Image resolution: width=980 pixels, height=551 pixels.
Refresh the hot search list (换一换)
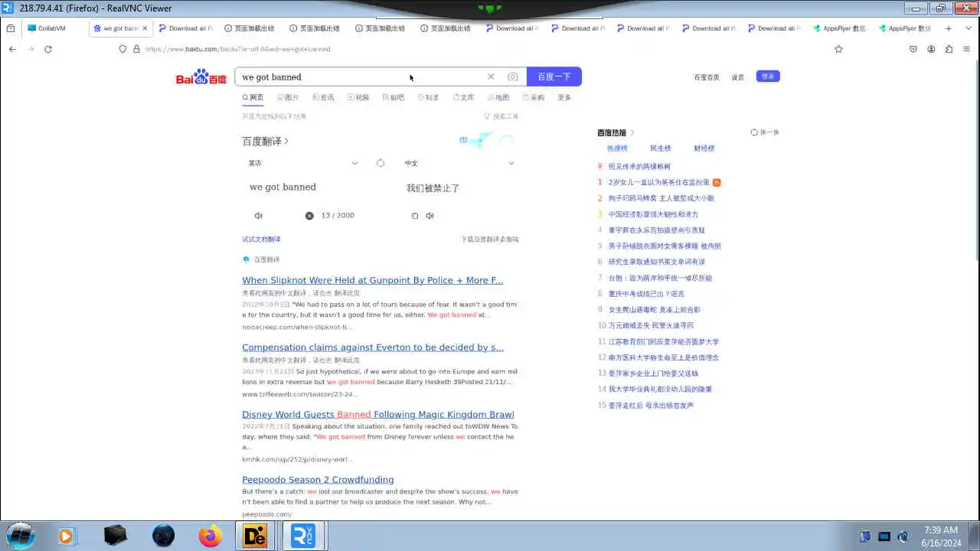(765, 132)
